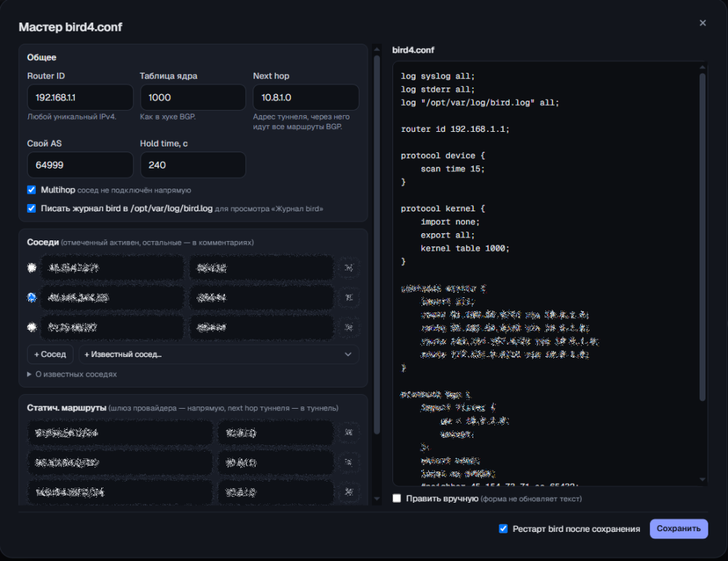The width and height of the screenshot is (728, 561).
Task: Click the config preview scrollbar's down arrow
Action: tap(702, 479)
